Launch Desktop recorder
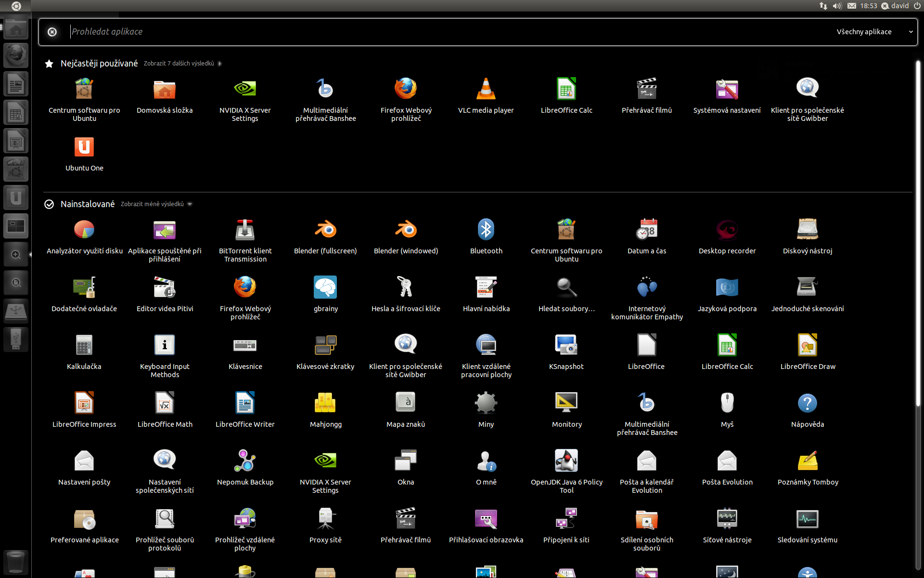 click(727, 236)
